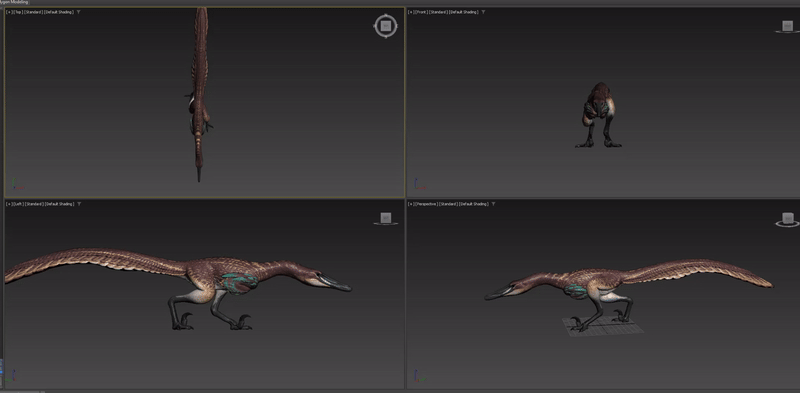Open the Perspective viewport [+] general menu

point(411,204)
